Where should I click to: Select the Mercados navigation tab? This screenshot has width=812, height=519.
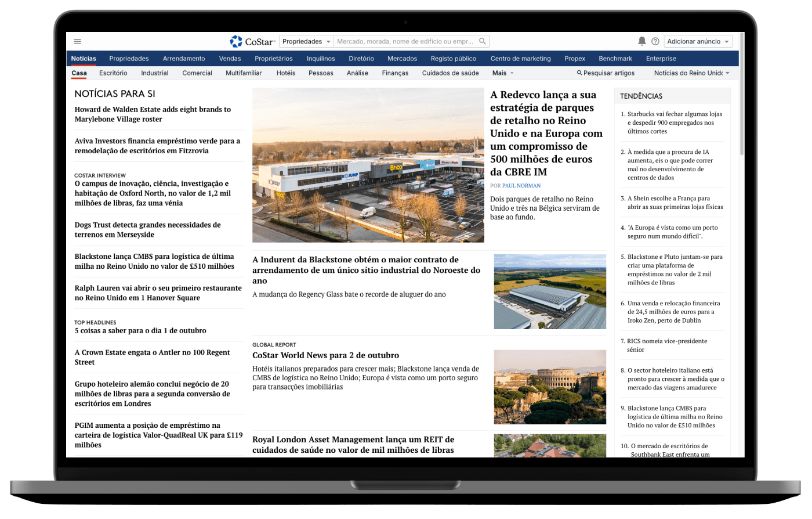coord(402,59)
